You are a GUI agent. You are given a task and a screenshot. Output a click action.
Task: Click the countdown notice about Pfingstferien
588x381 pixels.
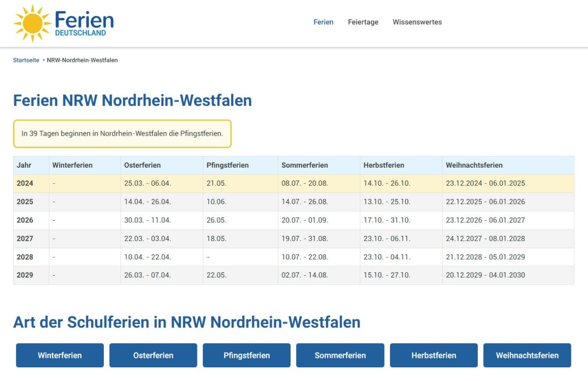(122, 133)
